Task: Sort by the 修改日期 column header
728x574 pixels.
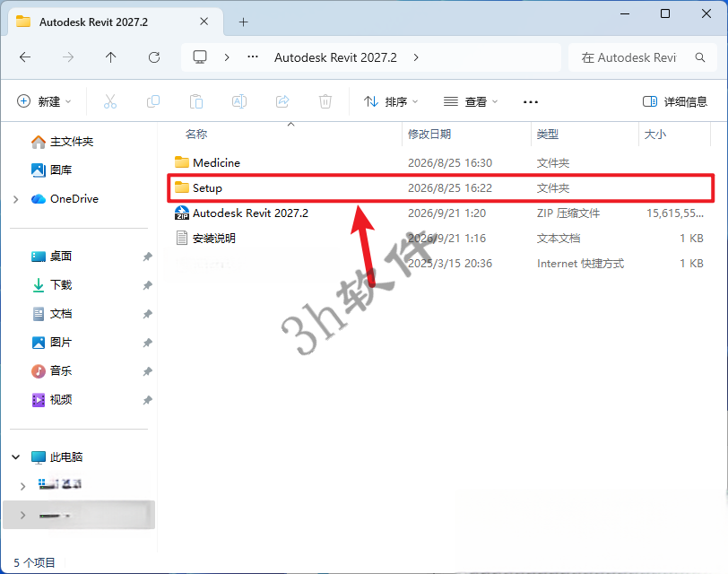Action: coord(429,135)
